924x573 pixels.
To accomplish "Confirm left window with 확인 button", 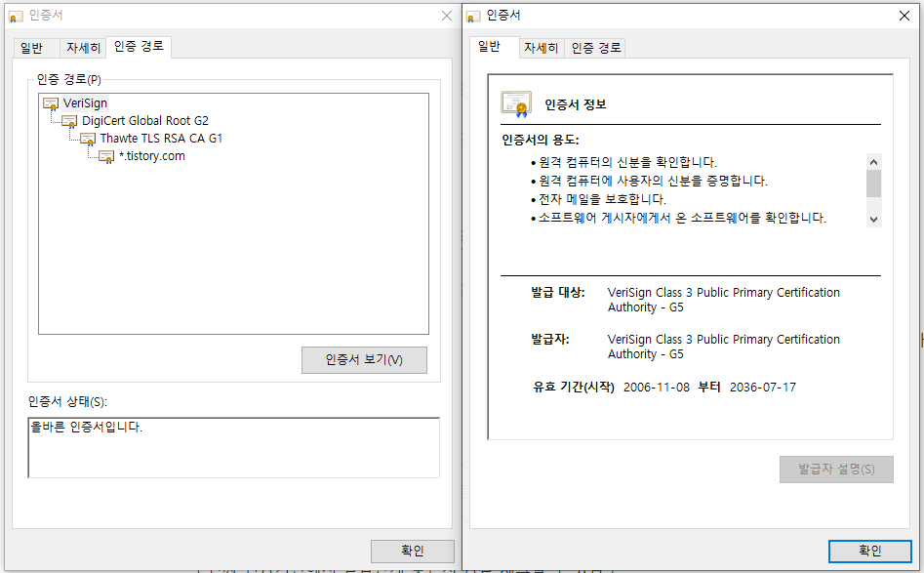I will [413, 551].
